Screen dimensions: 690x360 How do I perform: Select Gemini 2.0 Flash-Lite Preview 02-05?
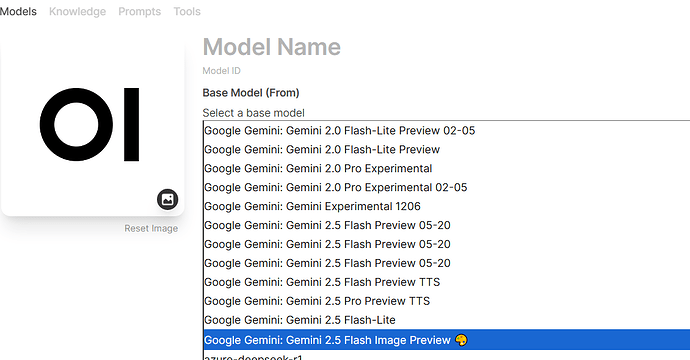447,131
